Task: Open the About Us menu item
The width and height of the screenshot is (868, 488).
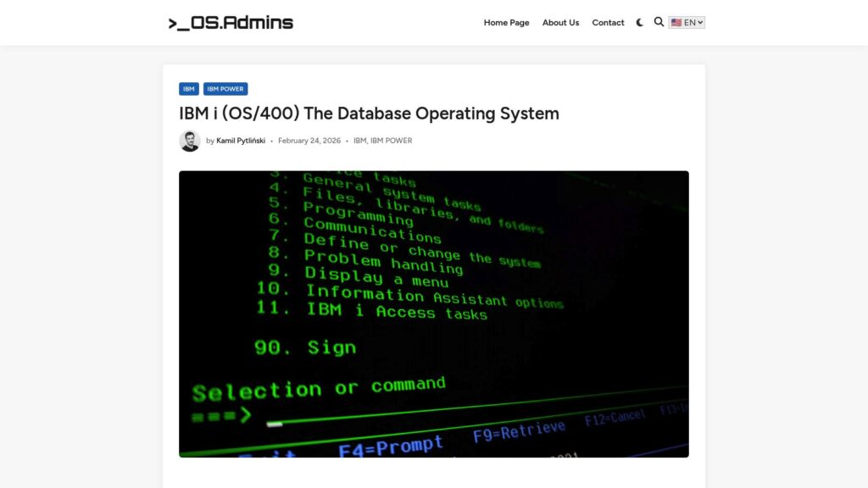Action: pos(561,23)
